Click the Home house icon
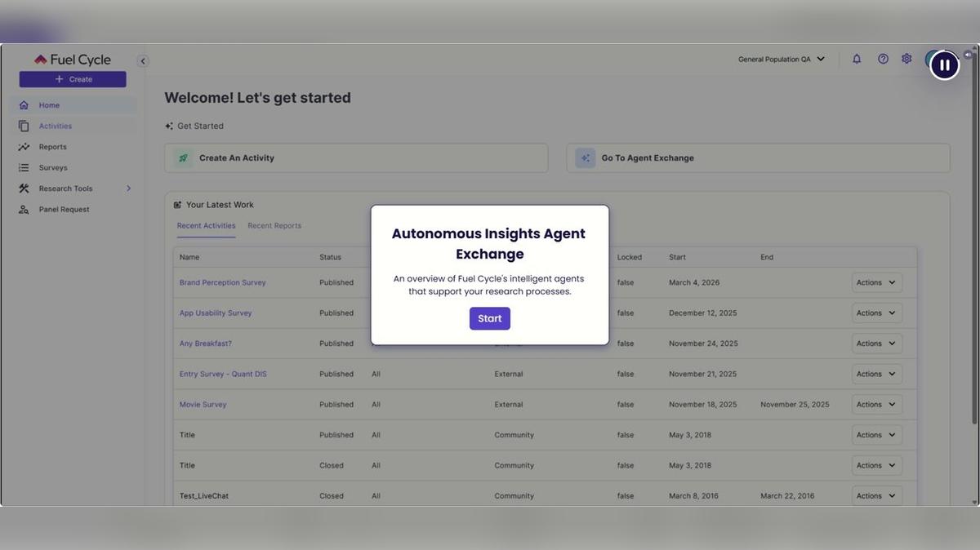 (x=24, y=105)
